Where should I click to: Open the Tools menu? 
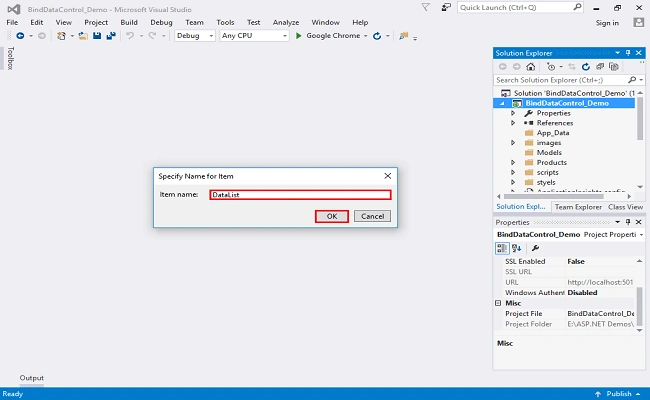(225, 22)
